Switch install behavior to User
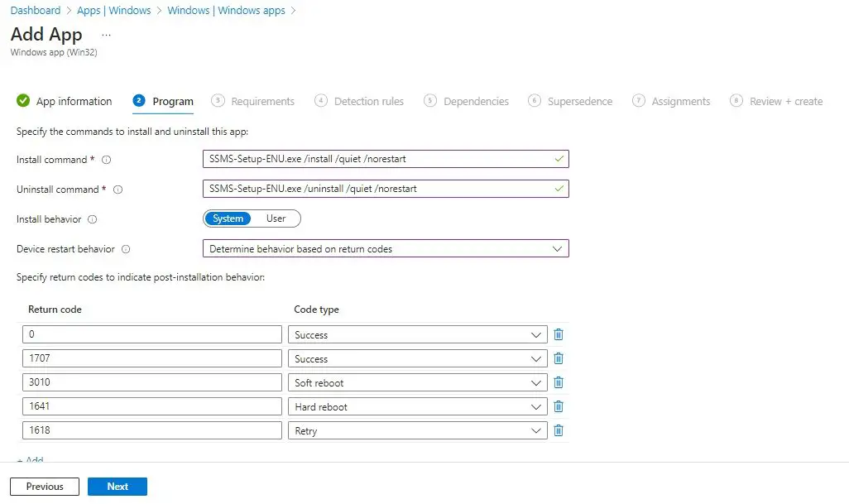The height and width of the screenshot is (504, 849). coord(277,218)
